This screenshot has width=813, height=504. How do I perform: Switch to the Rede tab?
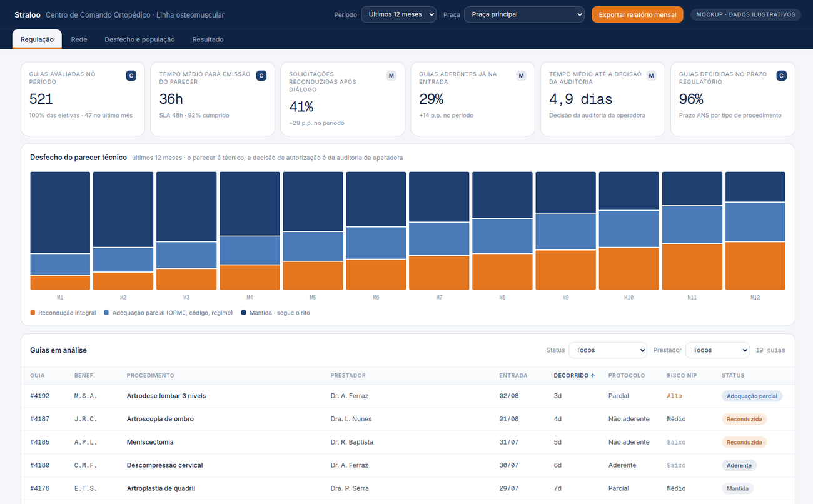click(79, 39)
